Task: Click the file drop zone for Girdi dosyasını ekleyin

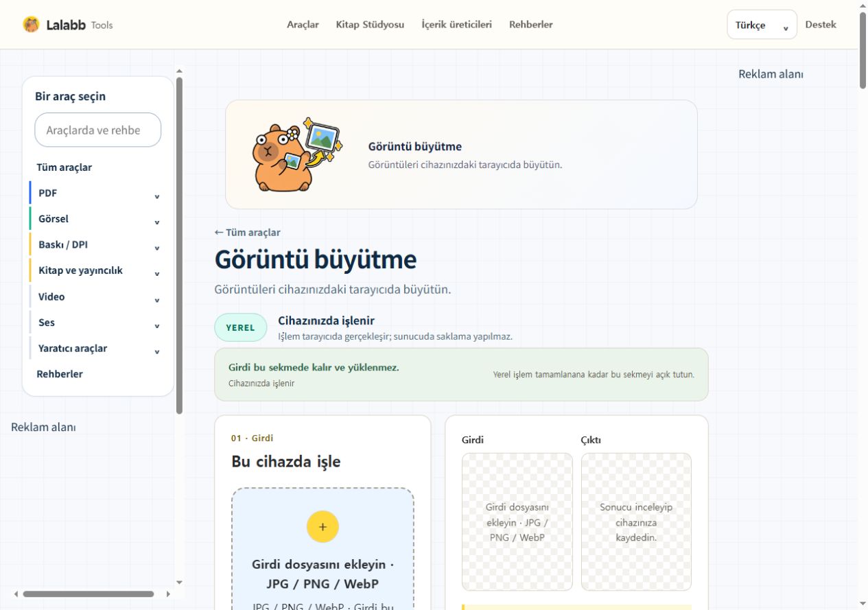Action: [322, 549]
